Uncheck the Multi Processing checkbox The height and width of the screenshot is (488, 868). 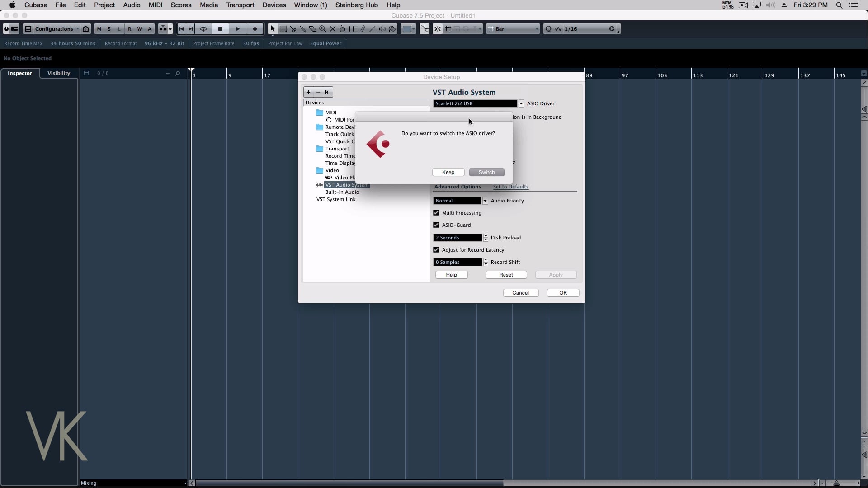point(436,213)
